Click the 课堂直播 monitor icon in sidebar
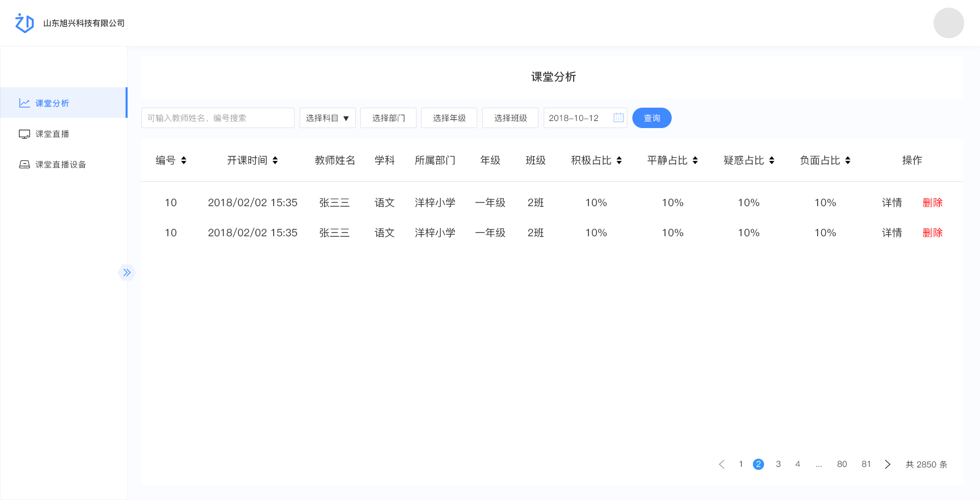The height and width of the screenshot is (500, 980). click(24, 134)
